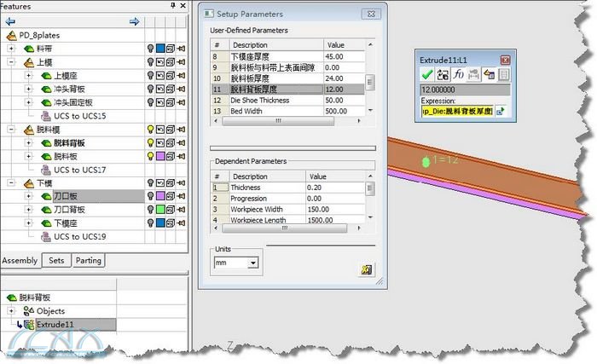
Task: Switch to the Parting tab
Action: pos(89,261)
